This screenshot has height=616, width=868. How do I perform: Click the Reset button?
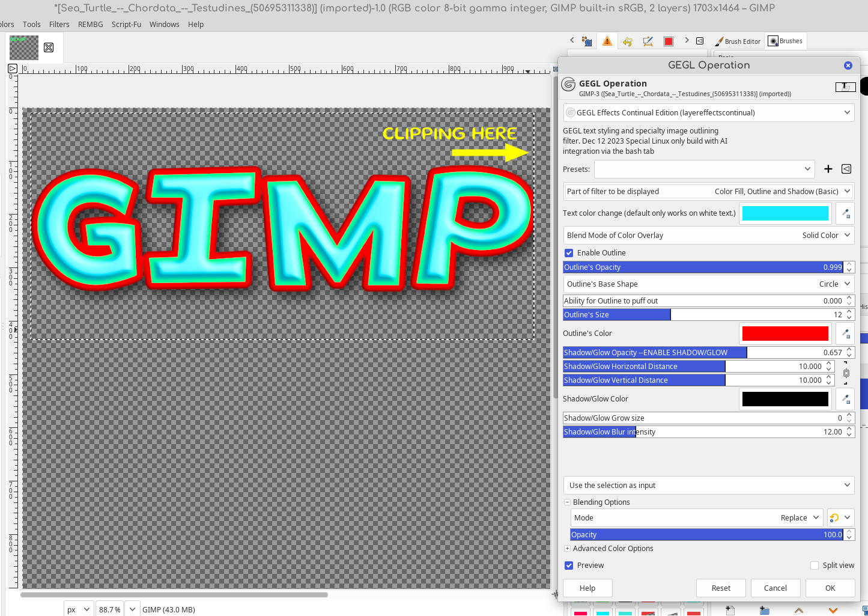[721, 588]
